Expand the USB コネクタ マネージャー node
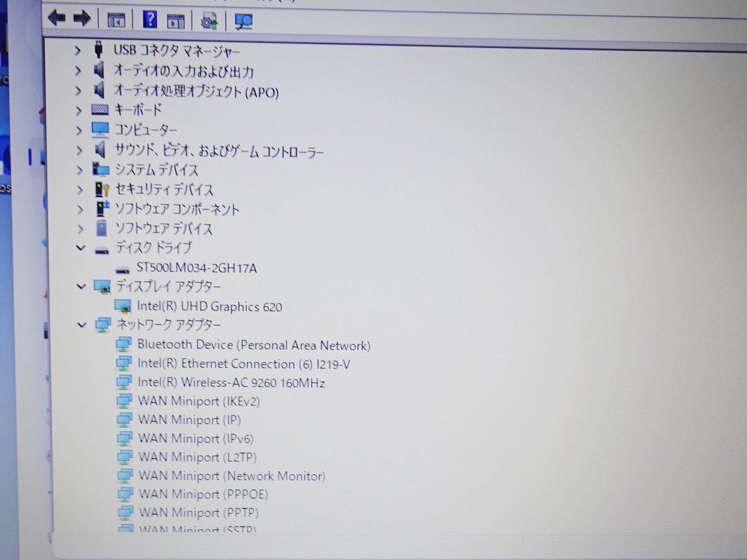This screenshot has height=560, width=747. (77, 50)
